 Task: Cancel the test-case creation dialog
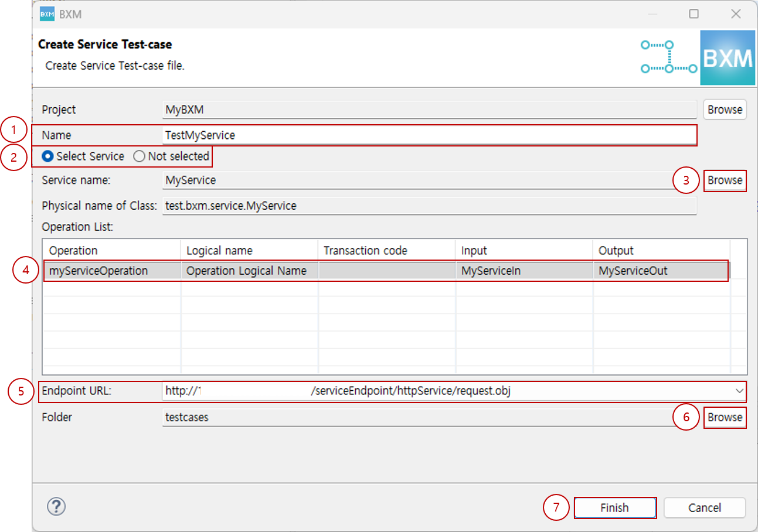pos(704,507)
